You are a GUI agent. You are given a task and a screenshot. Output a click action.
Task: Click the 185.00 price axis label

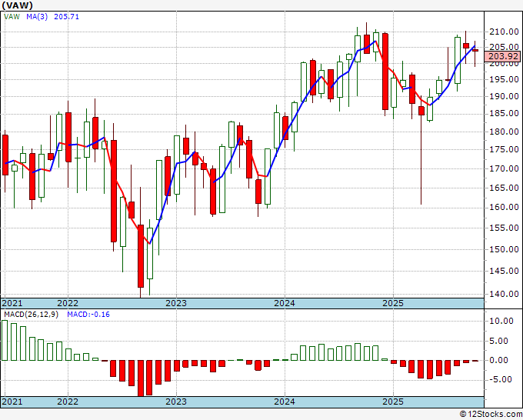(504, 113)
